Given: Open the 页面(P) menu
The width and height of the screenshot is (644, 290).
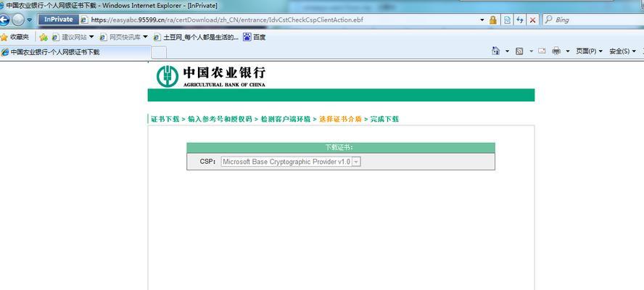Looking at the screenshot, I should (589, 51).
